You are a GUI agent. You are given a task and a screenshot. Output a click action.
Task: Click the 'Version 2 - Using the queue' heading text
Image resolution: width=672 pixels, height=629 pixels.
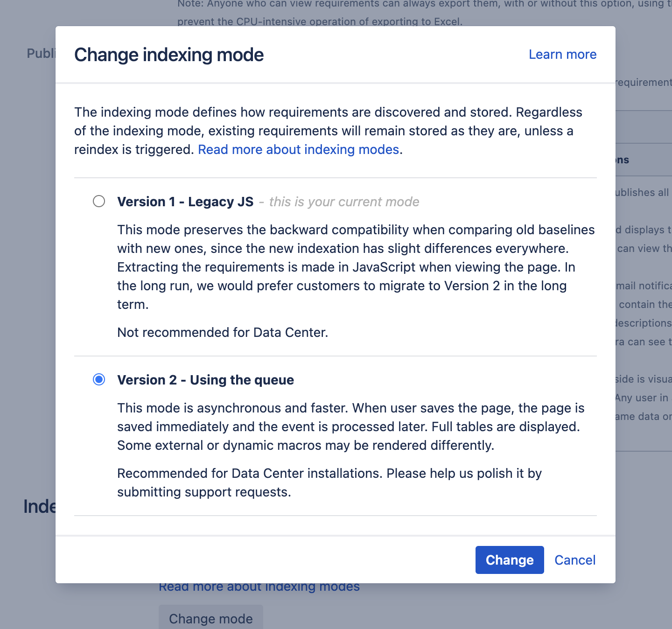click(205, 380)
